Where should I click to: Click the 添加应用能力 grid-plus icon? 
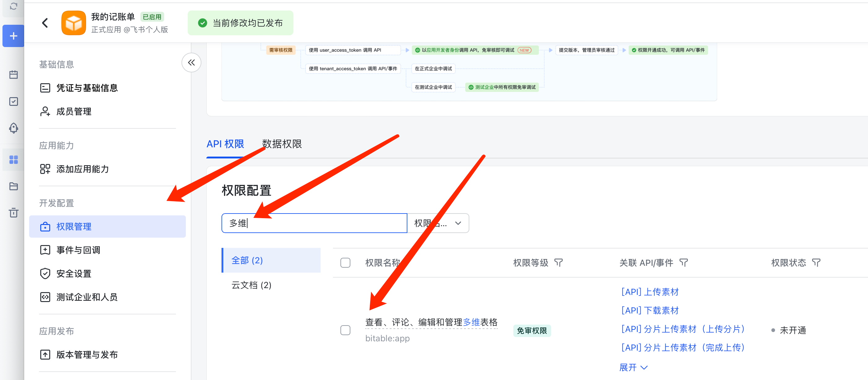tap(45, 169)
